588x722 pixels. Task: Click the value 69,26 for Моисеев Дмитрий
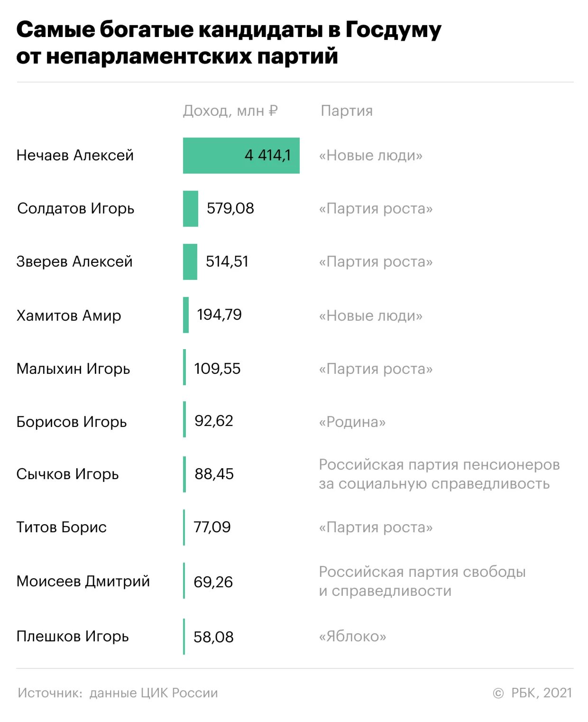(213, 582)
